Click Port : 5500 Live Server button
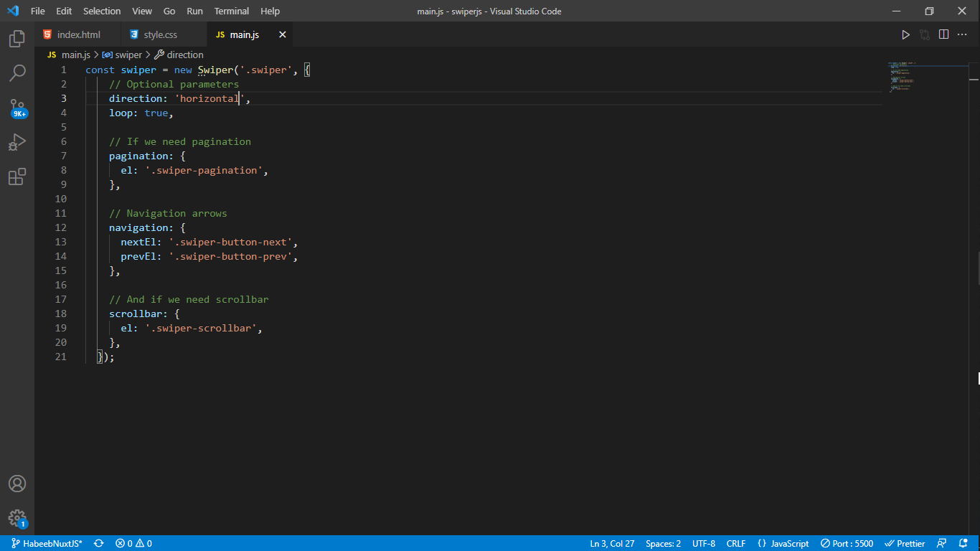The width and height of the screenshot is (980, 551). pyautogui.click(x=847, y=544)
